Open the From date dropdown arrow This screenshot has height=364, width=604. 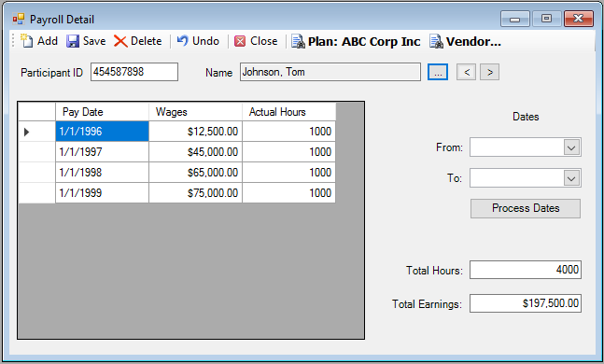tap(571, 147)
